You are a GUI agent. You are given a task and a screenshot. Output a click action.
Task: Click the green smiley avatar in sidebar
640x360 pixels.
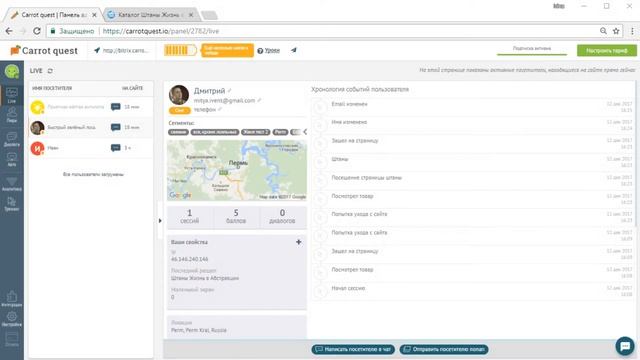point(12,71)
